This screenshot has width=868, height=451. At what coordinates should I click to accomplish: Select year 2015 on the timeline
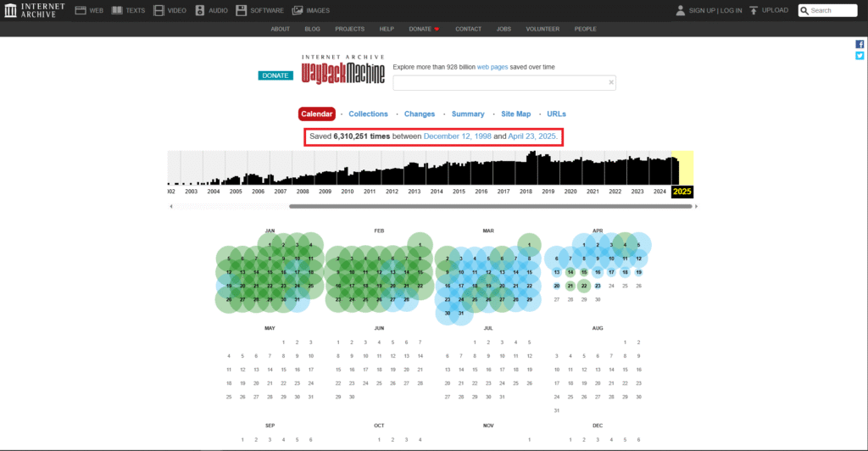459,192
